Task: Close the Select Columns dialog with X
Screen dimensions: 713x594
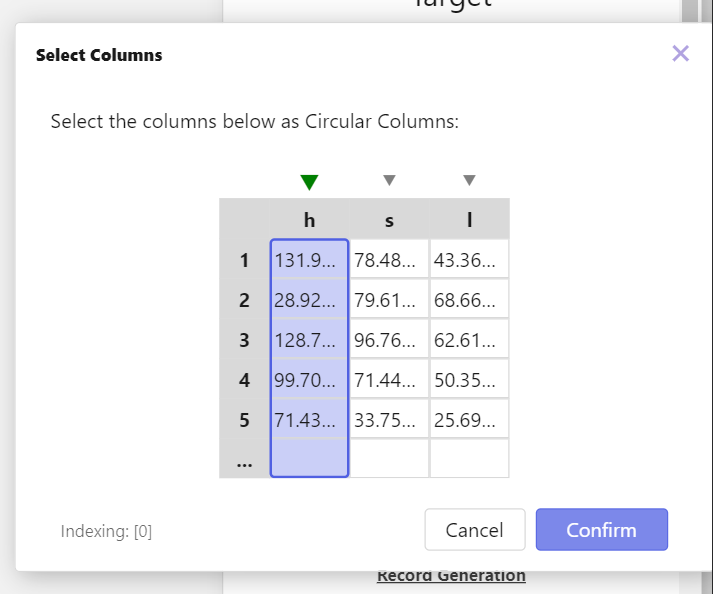Action: (681, 53)
